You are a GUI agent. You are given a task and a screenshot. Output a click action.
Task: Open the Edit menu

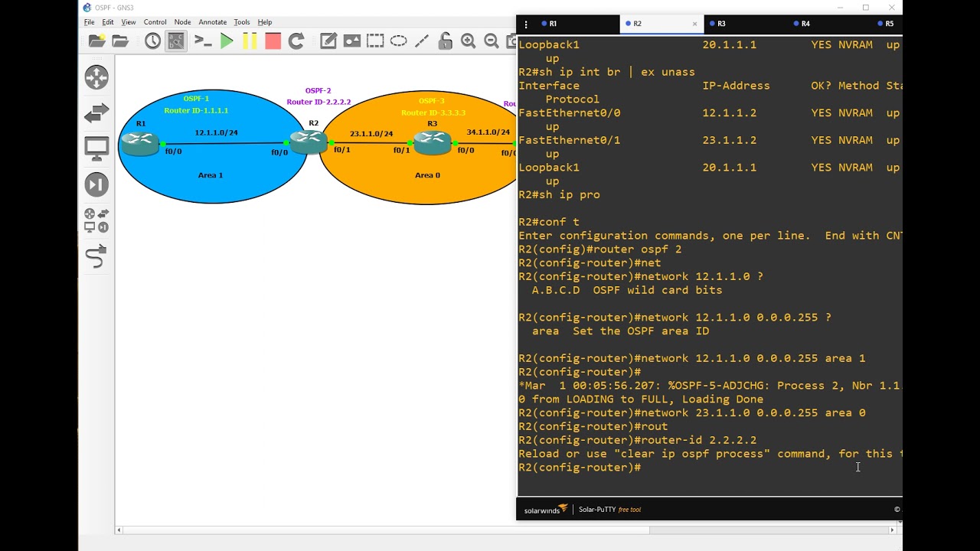108,22
